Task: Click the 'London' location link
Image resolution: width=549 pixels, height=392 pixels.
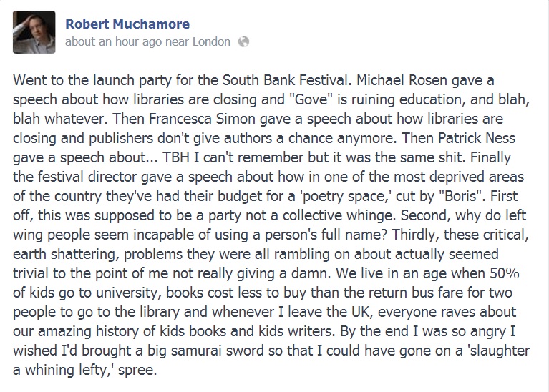Action: (211, 41)
